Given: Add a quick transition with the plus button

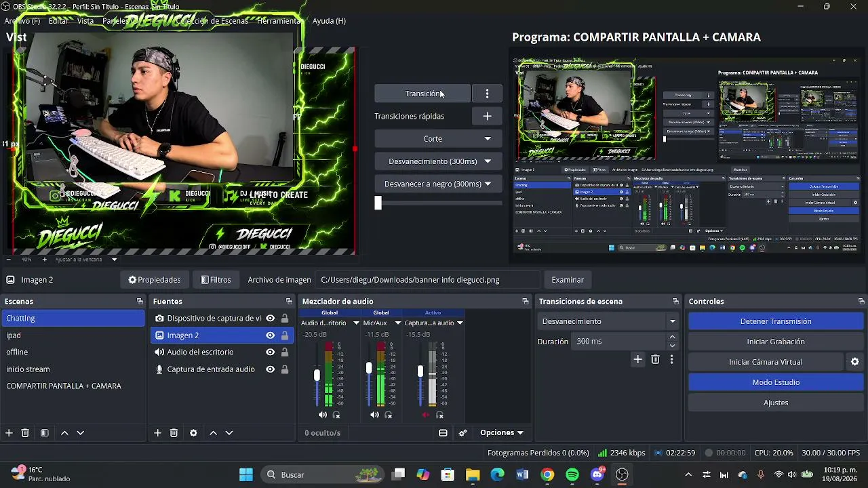Looking at the screenshot, I should click(x=487, y=117).
